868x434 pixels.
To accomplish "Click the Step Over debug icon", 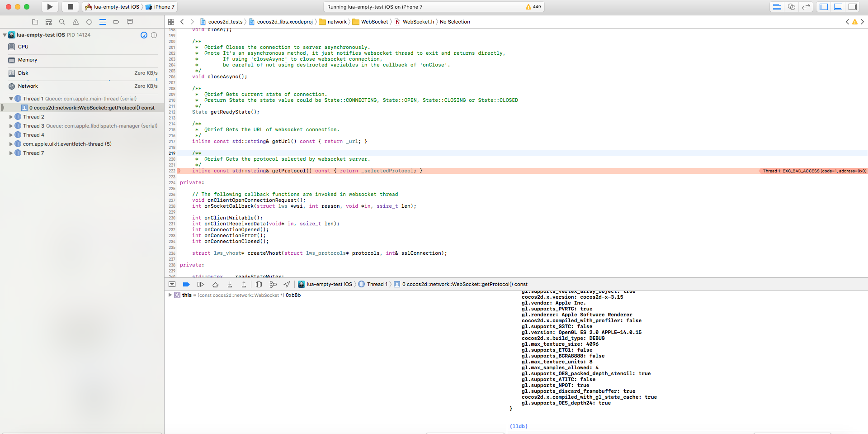I will pos(215,285).
